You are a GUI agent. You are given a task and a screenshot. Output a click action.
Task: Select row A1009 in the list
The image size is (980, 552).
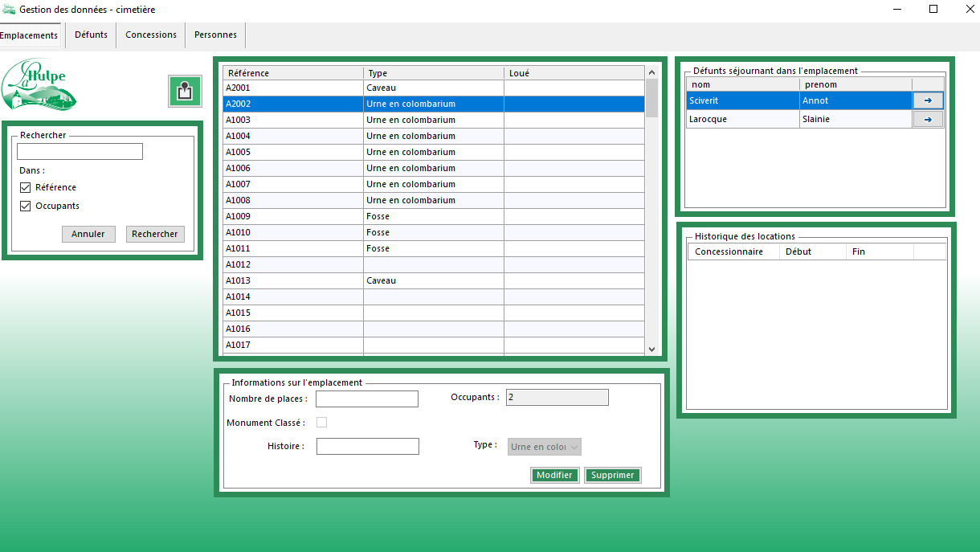[x=292, y=216]
